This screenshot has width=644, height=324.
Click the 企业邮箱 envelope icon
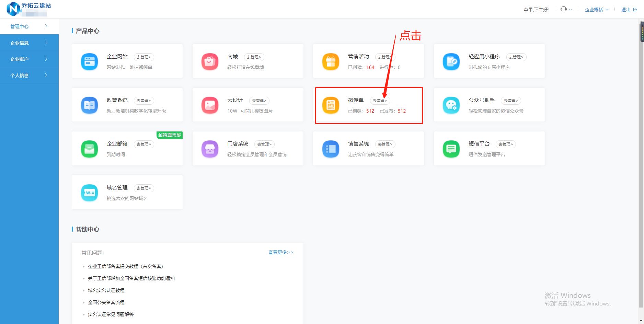[x=89, y=149]
